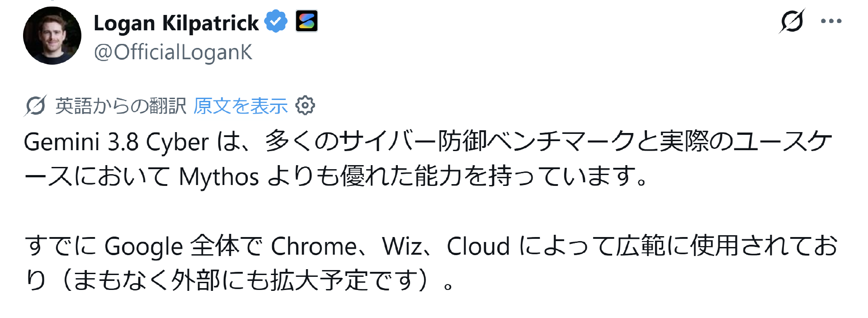Click the word Google in the second paragraph
Image resolution: width=868 pixels, height=318 pixels.
[x=144, y=247]
